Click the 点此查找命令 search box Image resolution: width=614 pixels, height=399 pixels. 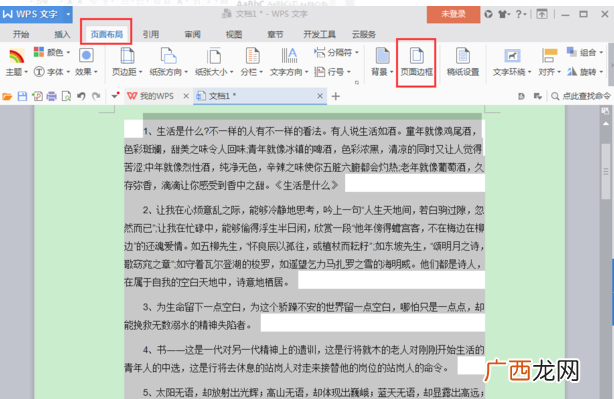pos(581,96)
